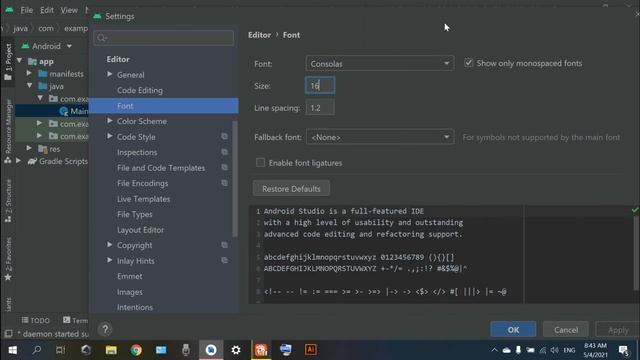Click copy icon beside Copyright

click(224, 245)
